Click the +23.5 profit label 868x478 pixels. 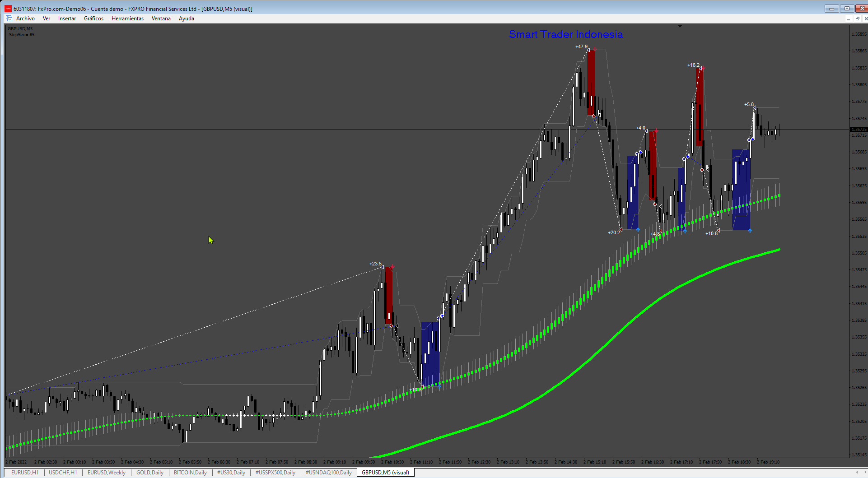coord(375,264)
